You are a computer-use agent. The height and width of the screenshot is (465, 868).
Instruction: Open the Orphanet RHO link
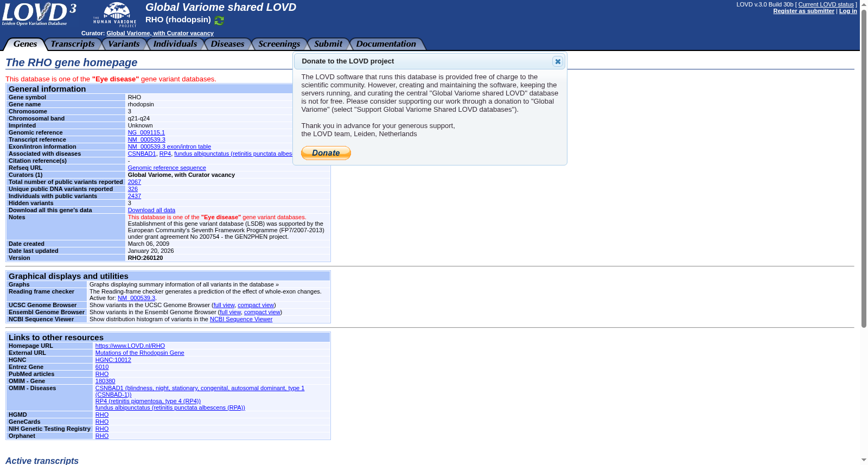pos(102,436)
